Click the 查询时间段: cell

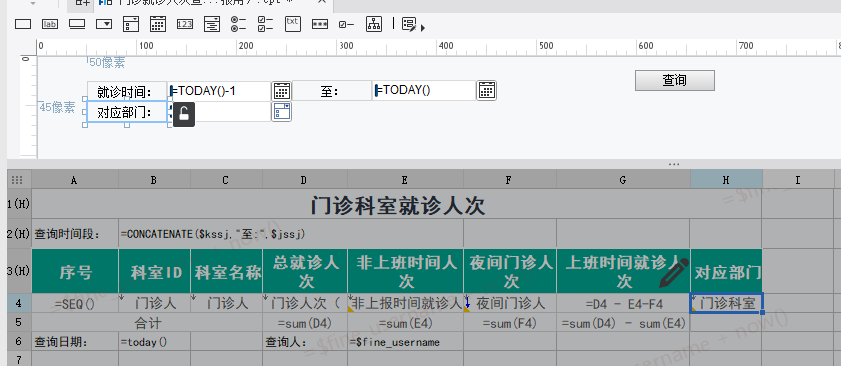pyautogui.click(x=75, y=234)
